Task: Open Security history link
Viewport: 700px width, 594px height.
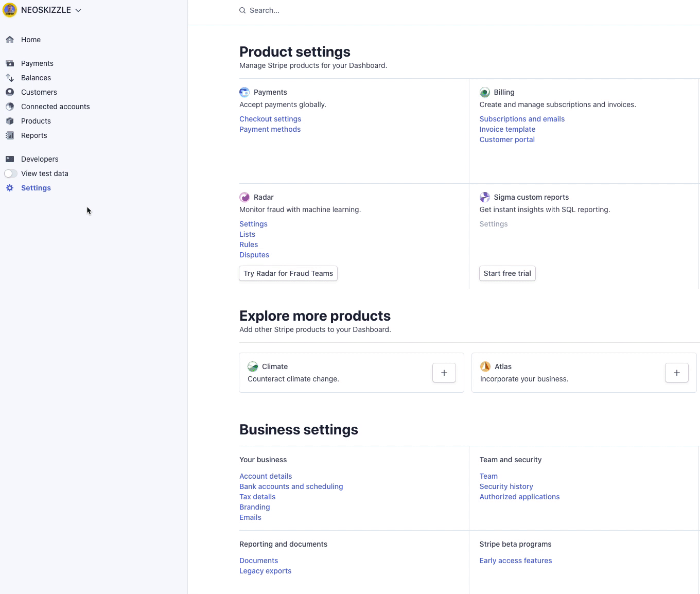Action: pyautogui.click(x=506, y=486)
